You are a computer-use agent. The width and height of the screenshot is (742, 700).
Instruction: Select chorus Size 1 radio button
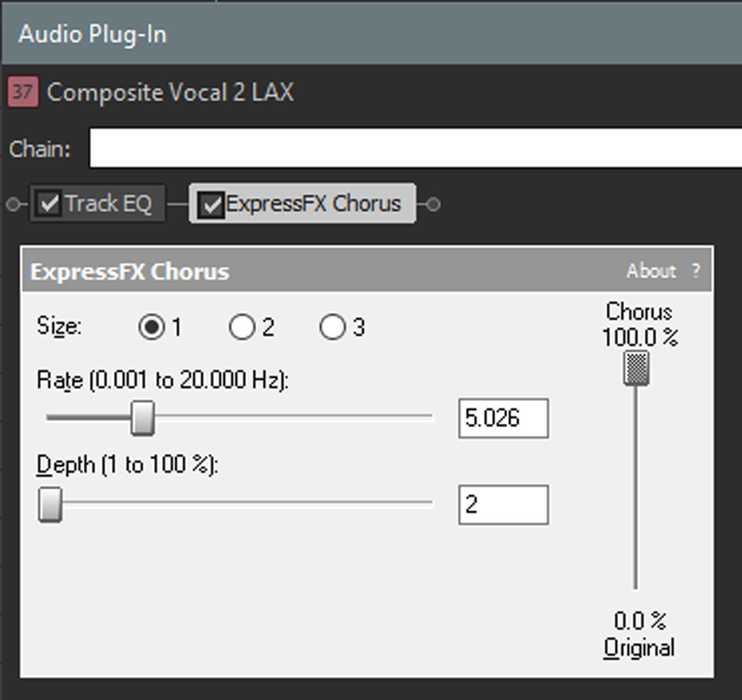152,327
